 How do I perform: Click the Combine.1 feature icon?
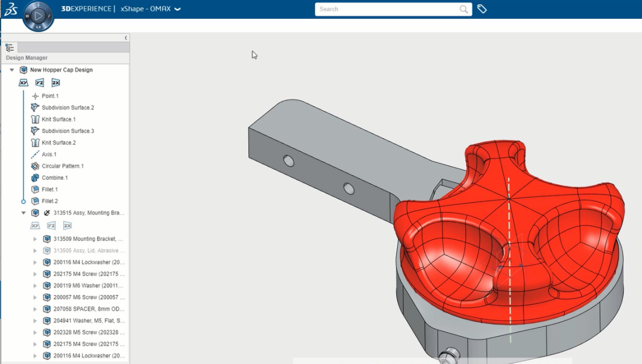(x=35, y=178)
